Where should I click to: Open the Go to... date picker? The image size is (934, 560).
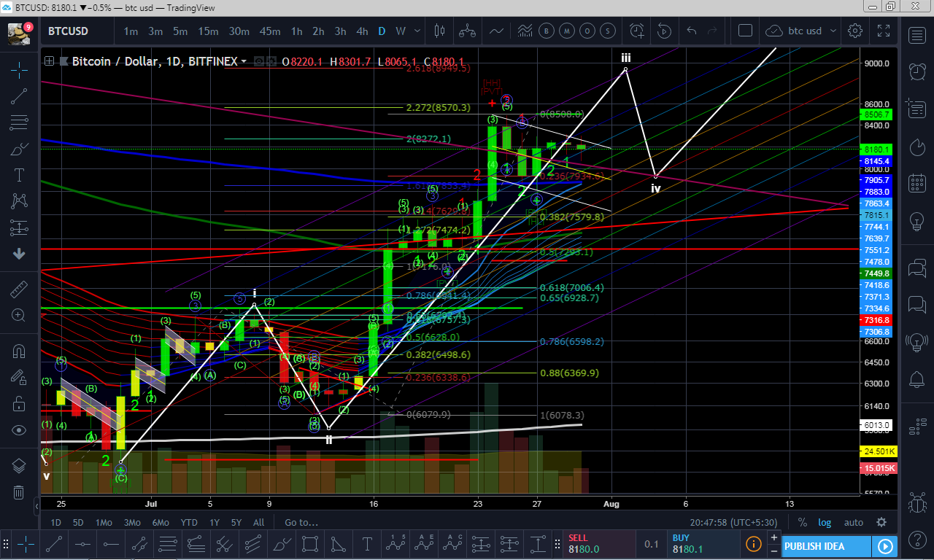[x=301, y=522]
